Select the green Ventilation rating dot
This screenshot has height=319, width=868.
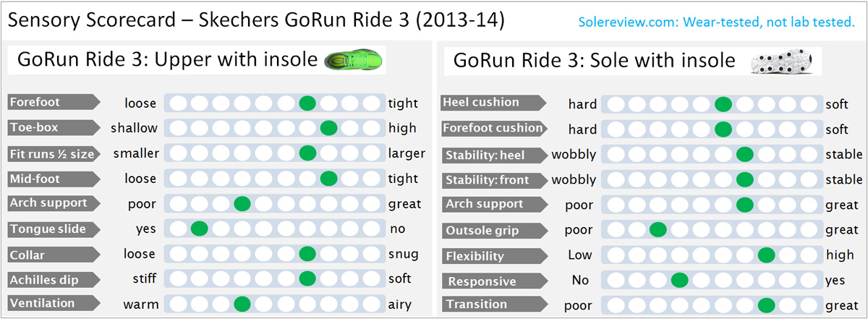pyautogui.click(x=242, y=303)
